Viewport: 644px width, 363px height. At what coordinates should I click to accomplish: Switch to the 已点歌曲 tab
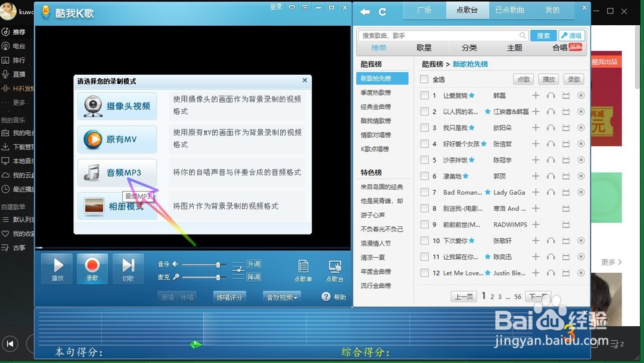pyautogui.click(x=509, y=10)
